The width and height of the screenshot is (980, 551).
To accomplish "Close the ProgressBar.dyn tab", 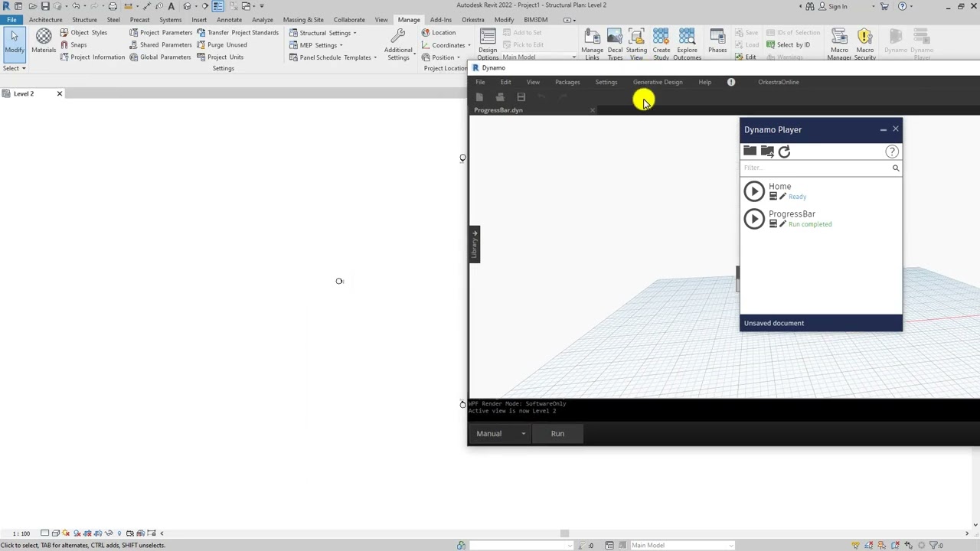I will 592,110.
